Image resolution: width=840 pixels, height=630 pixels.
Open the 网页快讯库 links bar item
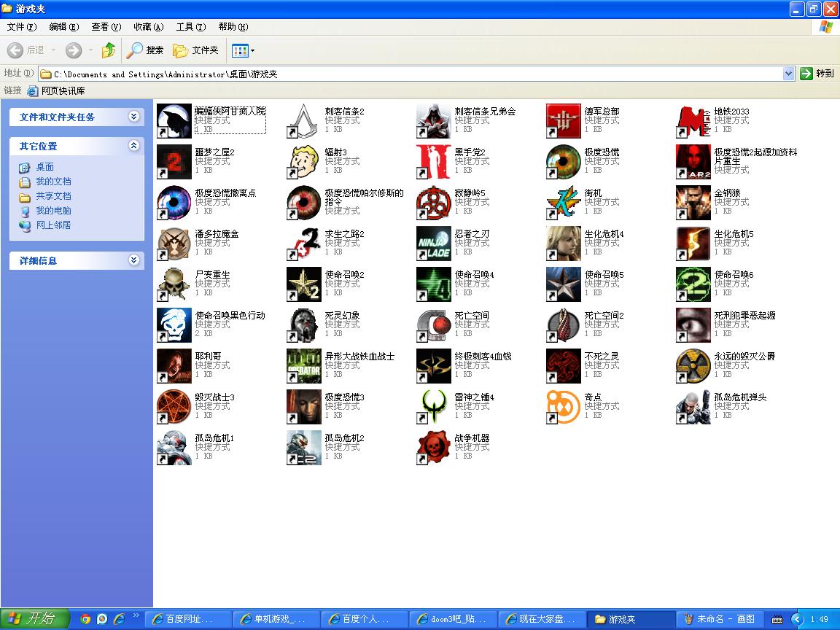56,91
